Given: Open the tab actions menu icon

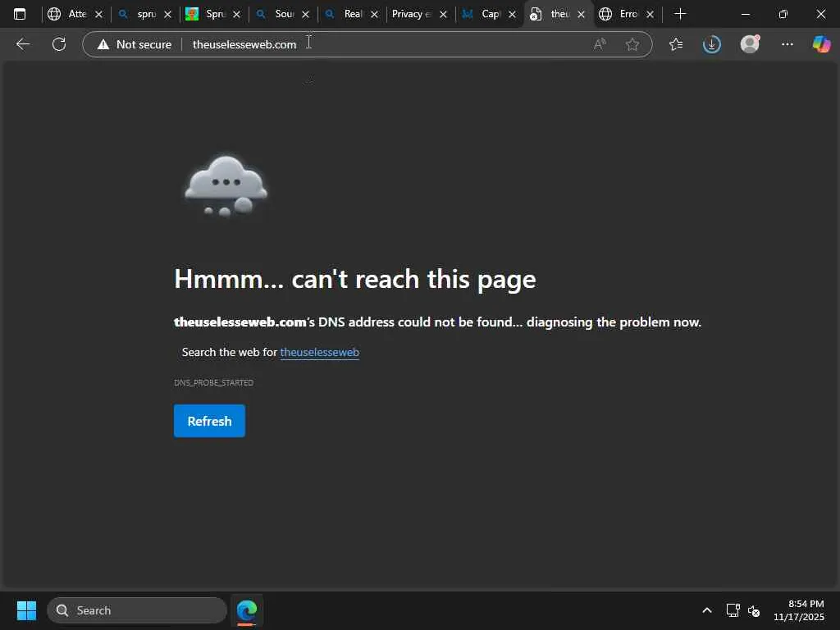Looking at the screenshot, I should coord(20,15).
